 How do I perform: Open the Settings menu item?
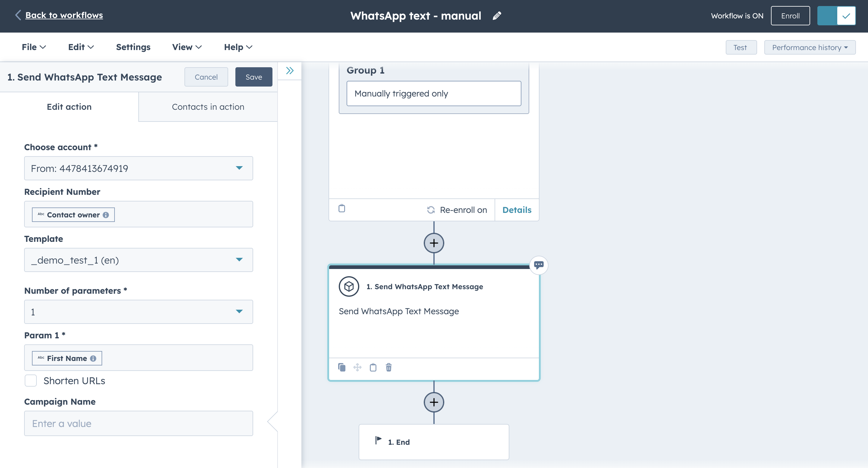(133, 47)
